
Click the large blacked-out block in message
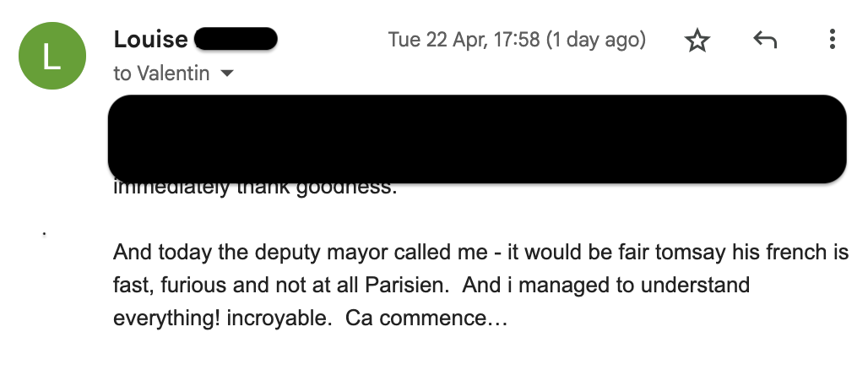[x=477, y=138]
